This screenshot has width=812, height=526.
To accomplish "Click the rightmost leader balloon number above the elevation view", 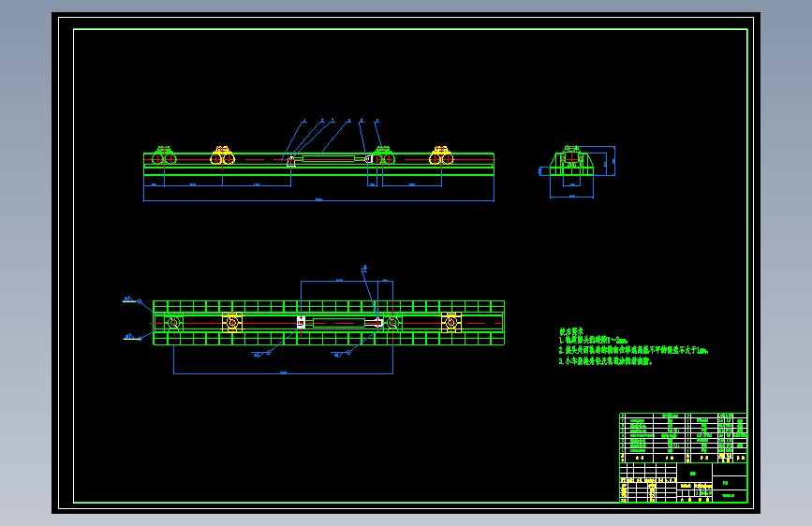I will pyautogui.click(x=377, y=121).
